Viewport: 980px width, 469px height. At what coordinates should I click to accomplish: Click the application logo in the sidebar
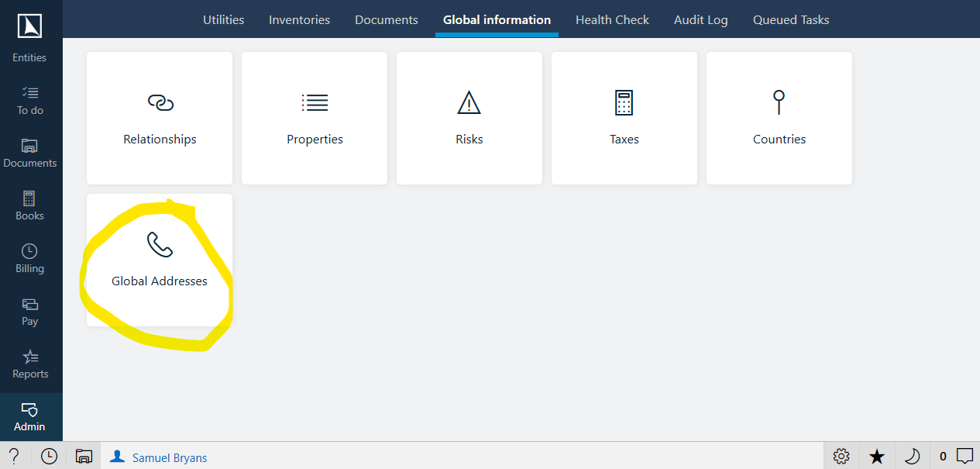pos(30,26)
